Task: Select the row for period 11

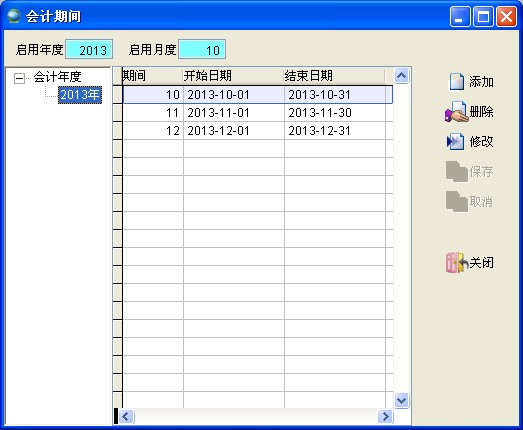Action: pyautogui.click(x=257, y=113)
